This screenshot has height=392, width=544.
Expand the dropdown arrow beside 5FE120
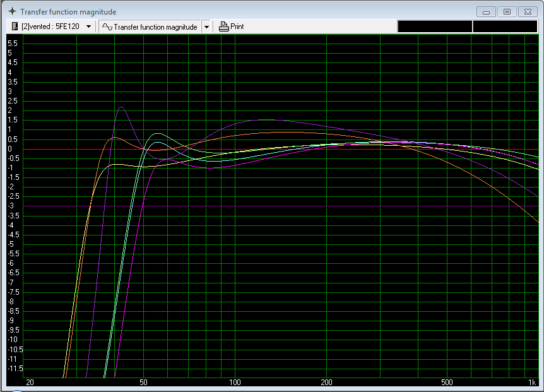pos(88,27)
